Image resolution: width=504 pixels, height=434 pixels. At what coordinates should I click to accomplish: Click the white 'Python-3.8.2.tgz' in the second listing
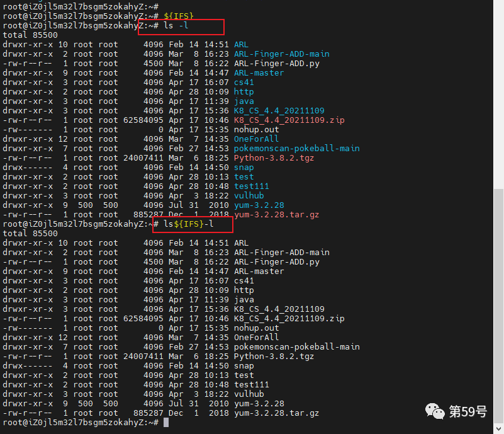click(274, 357)
